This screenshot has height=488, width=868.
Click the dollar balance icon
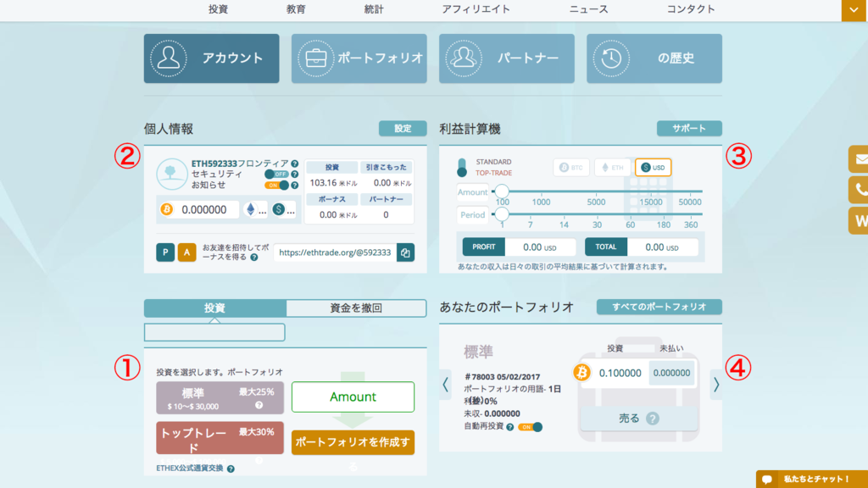click(278, 209)
